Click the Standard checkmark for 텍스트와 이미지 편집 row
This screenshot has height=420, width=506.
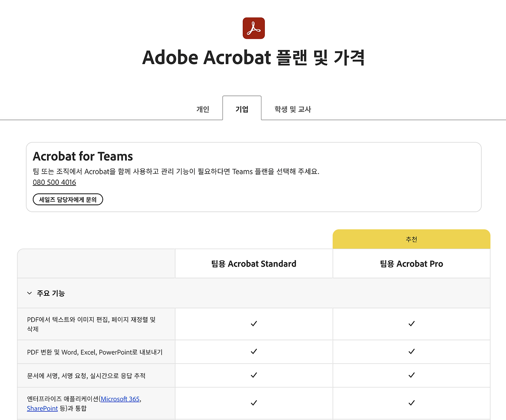coord(254,324)
